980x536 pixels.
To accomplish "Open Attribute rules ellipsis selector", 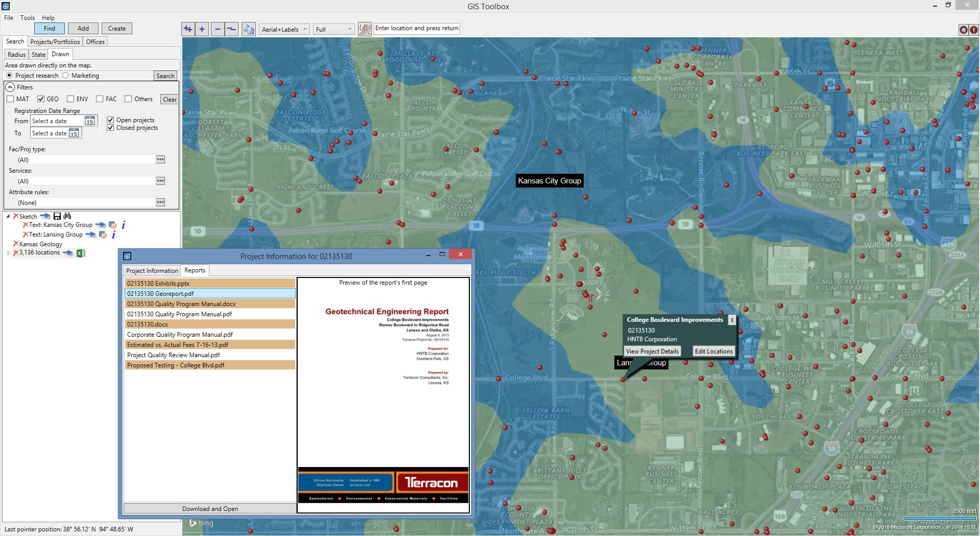I will coord(160,202).
